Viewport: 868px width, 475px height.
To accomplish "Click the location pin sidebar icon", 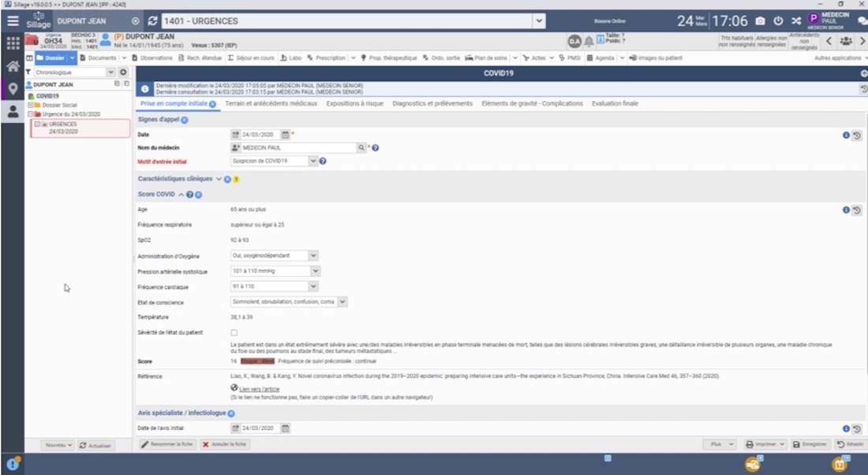I will 13,88.
